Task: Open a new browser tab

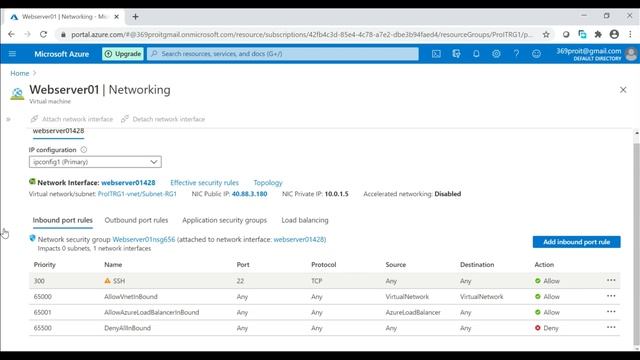Action: [x=136, y=17]
